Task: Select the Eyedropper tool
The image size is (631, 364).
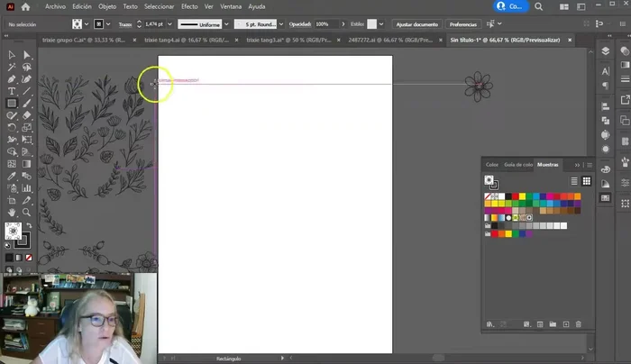Action: click(12, 176)
